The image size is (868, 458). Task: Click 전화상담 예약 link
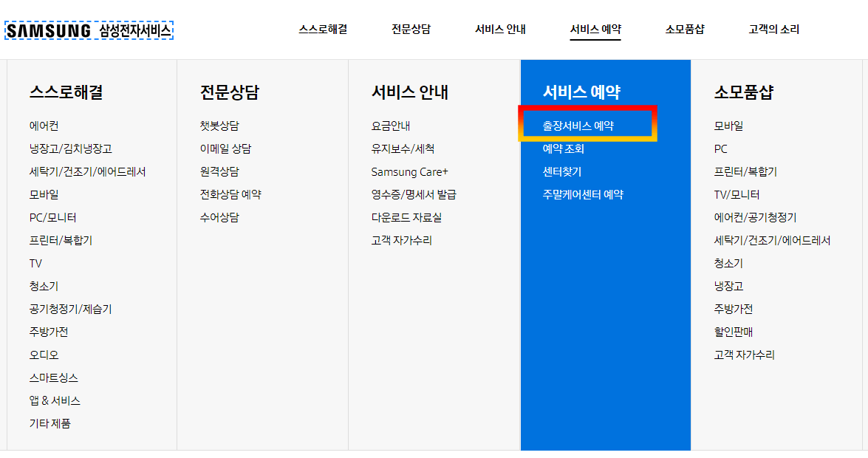point(230,194)
